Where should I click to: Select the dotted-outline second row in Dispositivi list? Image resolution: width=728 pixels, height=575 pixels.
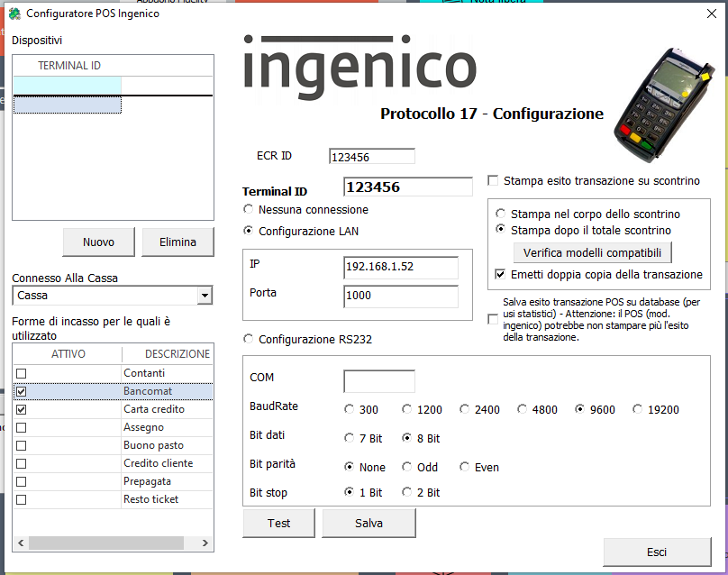(x=68, y=105)
